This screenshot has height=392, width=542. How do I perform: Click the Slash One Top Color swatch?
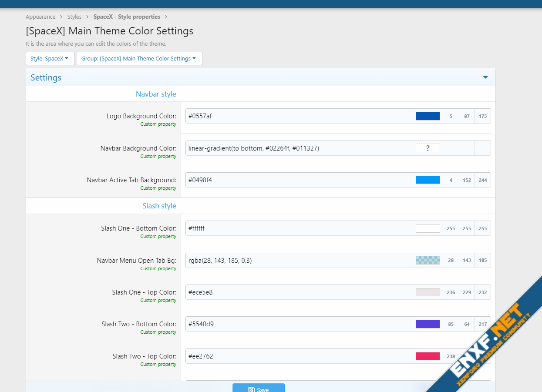(x=428, y=292)
